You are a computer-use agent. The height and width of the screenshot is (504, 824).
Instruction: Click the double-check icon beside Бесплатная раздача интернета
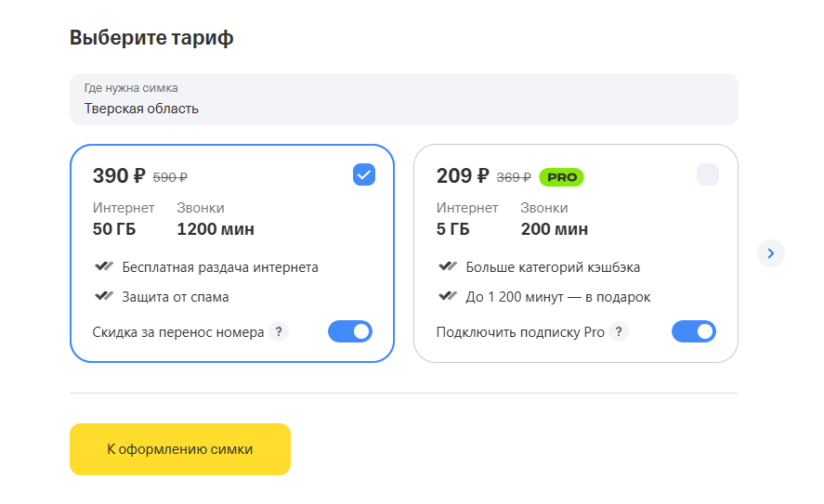104,266
